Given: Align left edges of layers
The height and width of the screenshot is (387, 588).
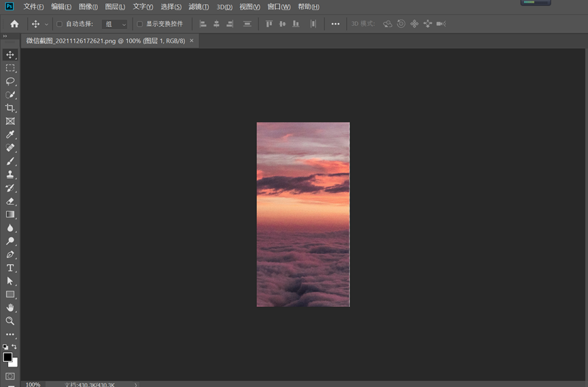Looking at the screenshot, I should click(x=203, y=24).
